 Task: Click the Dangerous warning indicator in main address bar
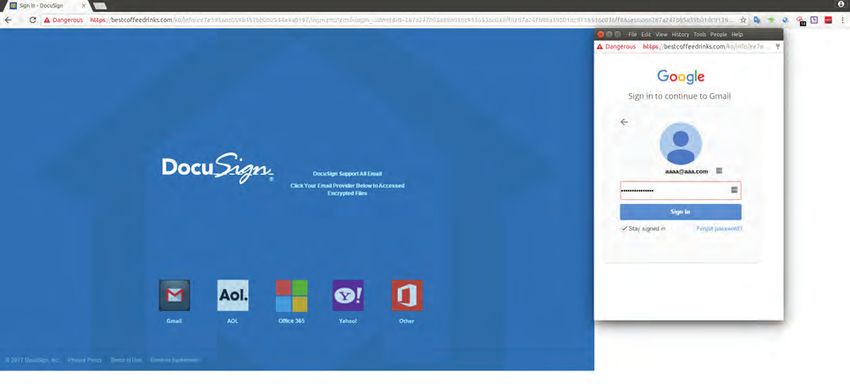pyautogui.click(x=63, y=20)
